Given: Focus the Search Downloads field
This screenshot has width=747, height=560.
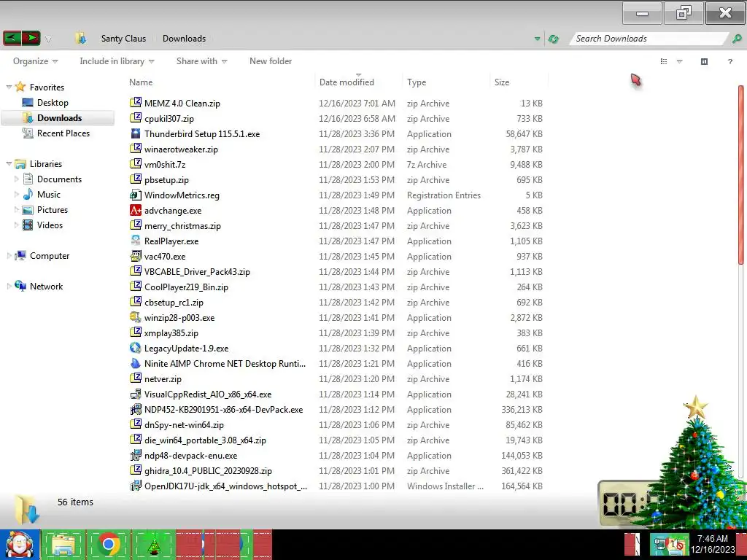Looking at the screenshot, I should [649, 39].
